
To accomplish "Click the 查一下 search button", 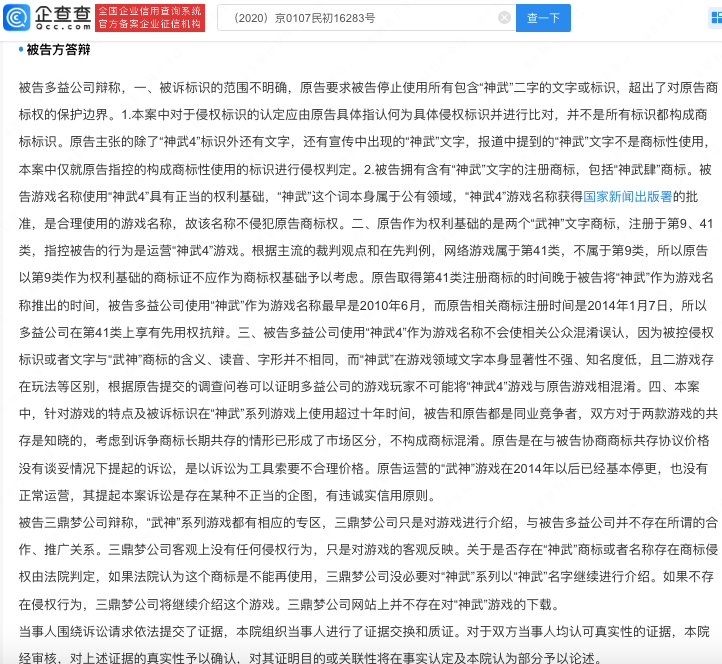I will (543, 18).
